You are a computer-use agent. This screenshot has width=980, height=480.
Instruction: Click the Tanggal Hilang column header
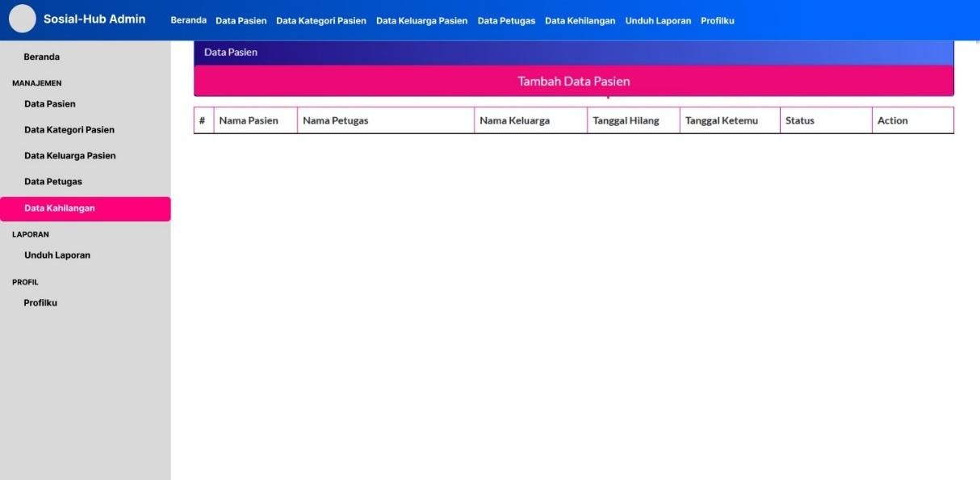click(626, 121)
